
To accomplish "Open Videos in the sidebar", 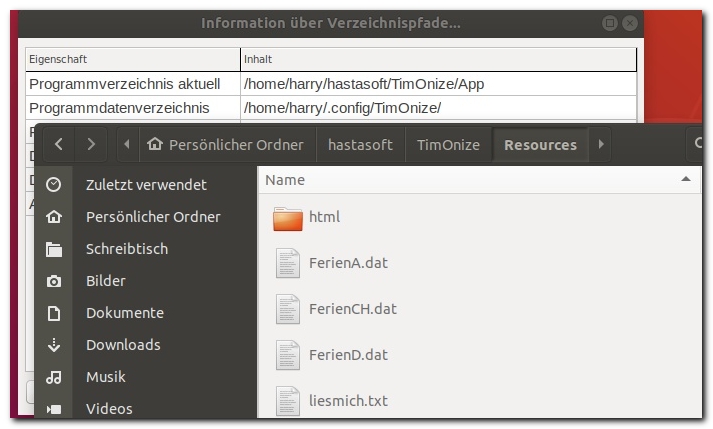I will [109, 409].
